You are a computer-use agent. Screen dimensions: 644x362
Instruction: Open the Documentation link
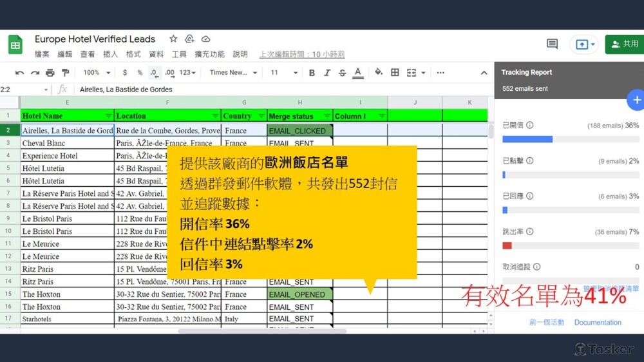point(598,322)
